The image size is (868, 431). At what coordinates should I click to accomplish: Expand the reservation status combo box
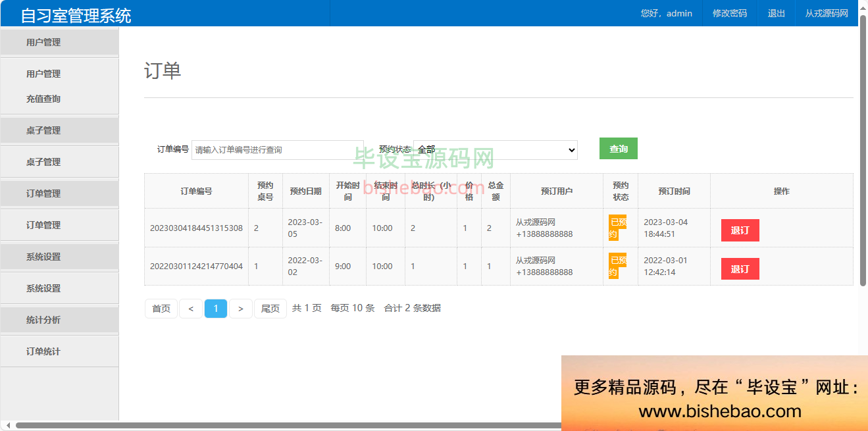pyautogui.click(x=496, y=149)
